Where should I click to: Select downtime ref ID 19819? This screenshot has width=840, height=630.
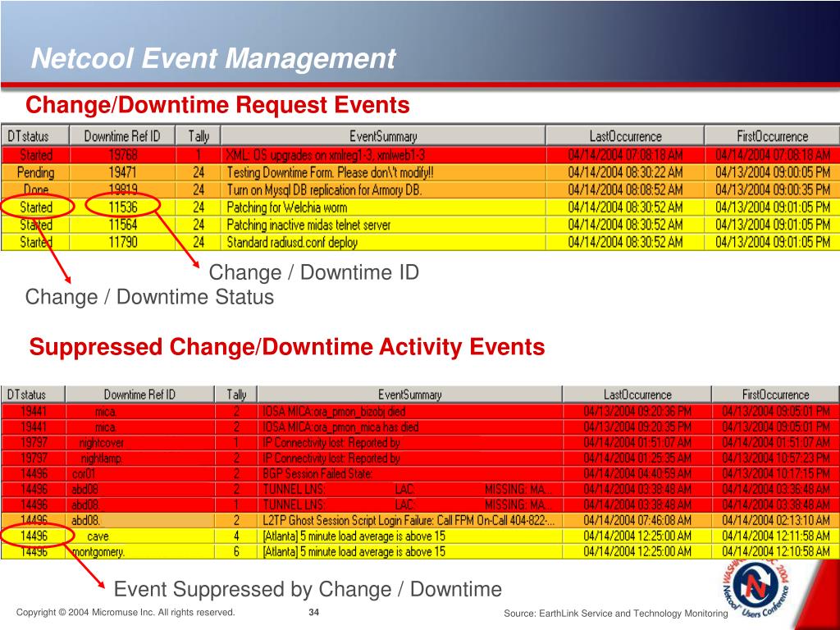123,189
